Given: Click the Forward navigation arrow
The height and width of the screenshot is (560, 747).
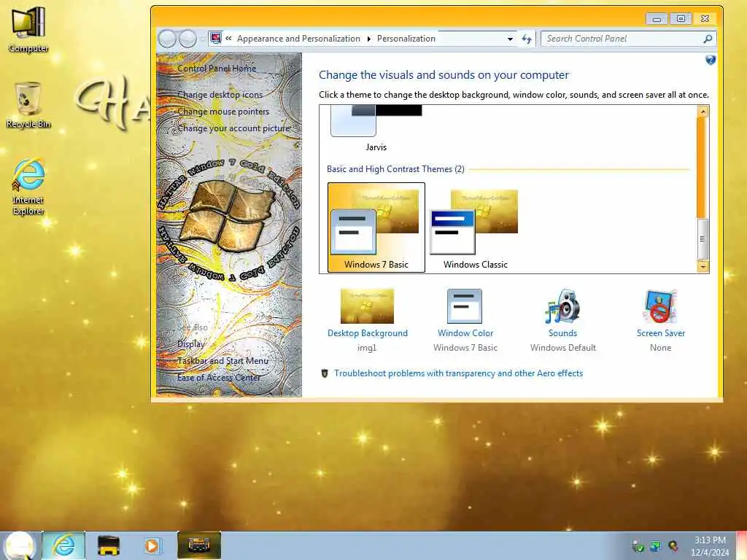Looking at the screenshot, I should (x=187, y=39).
